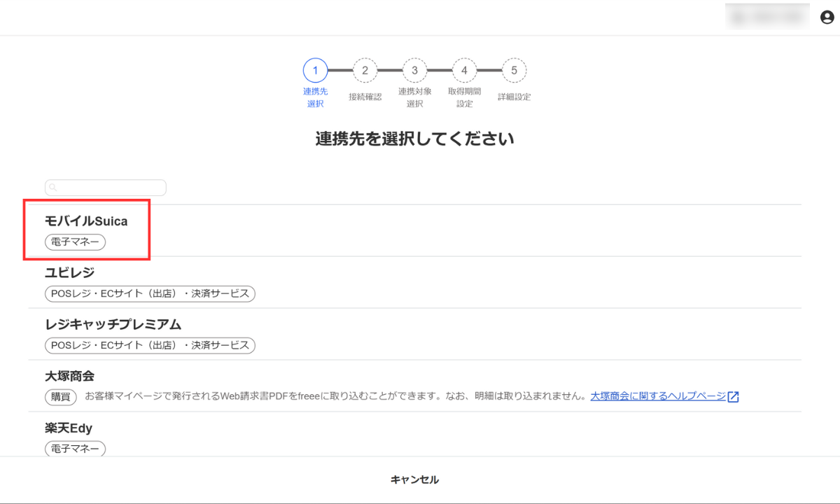Open the 大塚商会に関するヘルプページ link
Viewport: 840px width, 504px height.
657,396
